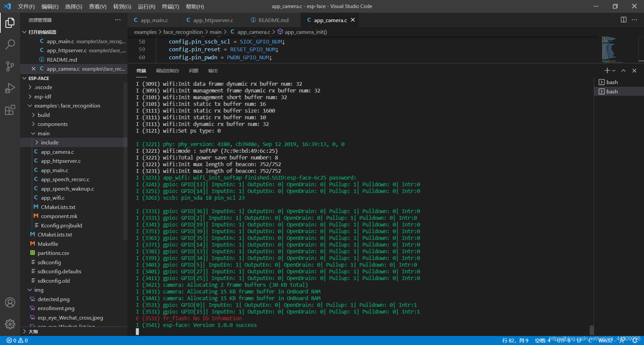Switch to the Output (输出) panel tab
Screen dimensions: 644x345
[213, 71]
